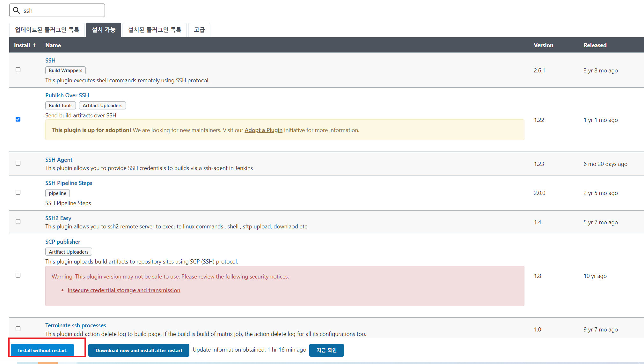The width and height of the screenshot is (644, 364).
Task: Click the search magnifier icon
Action: point(16,10)
